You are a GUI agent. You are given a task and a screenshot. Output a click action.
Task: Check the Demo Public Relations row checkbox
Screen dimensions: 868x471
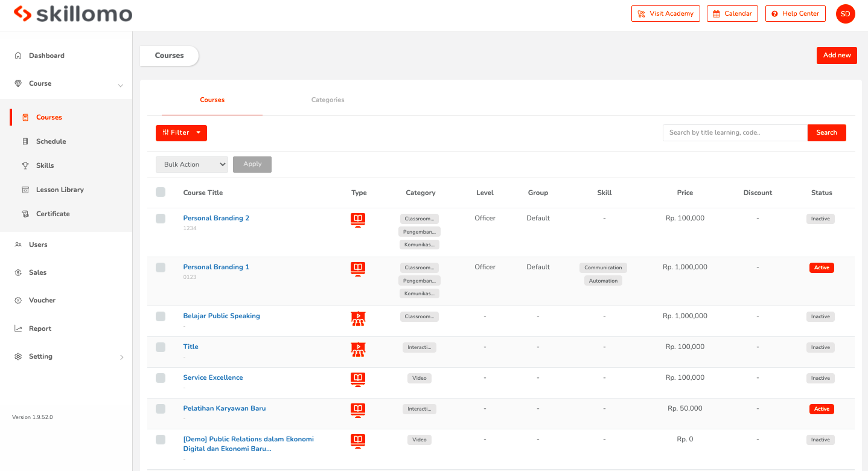[x=161, y=440]
